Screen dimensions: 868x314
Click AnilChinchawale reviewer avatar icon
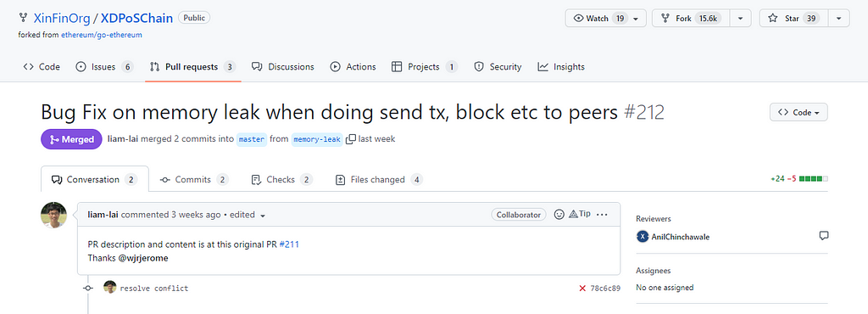[643, 237]
